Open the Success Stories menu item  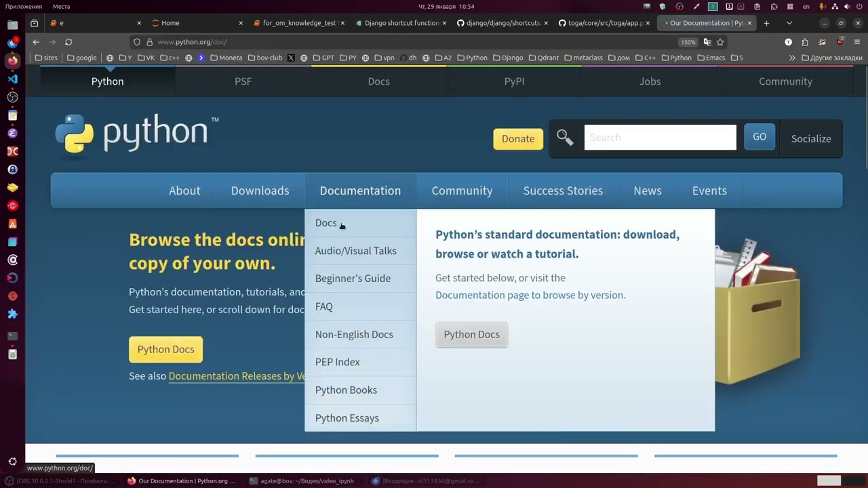(x=563, y=190)
